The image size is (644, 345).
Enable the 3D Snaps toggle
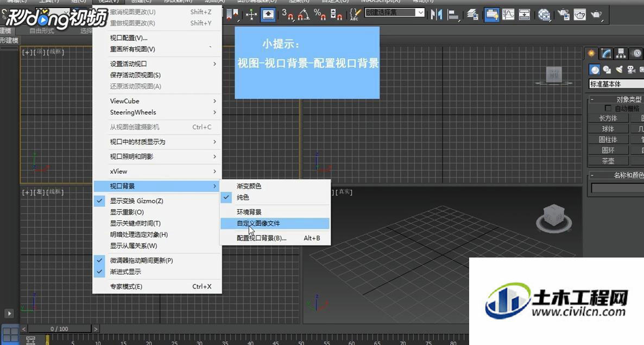click(x=287, y=15)
